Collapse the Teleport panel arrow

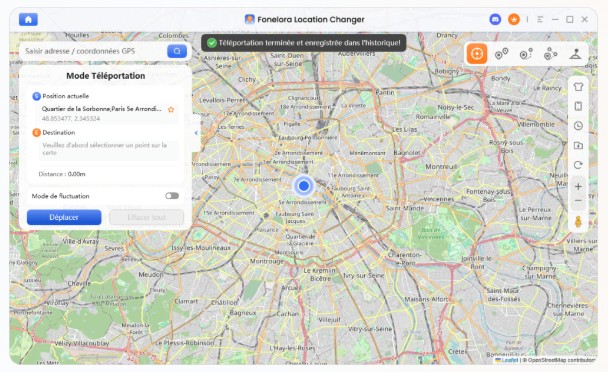click(x=196, y=133)
